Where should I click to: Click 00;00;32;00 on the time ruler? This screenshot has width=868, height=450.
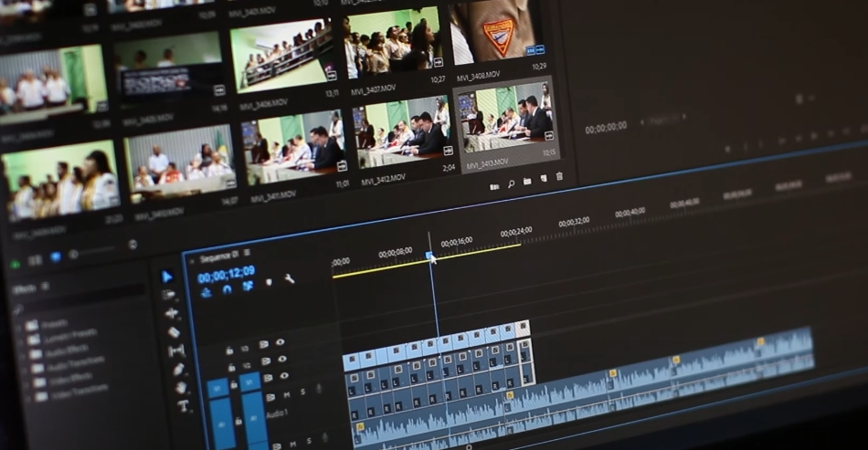point(574,222)
